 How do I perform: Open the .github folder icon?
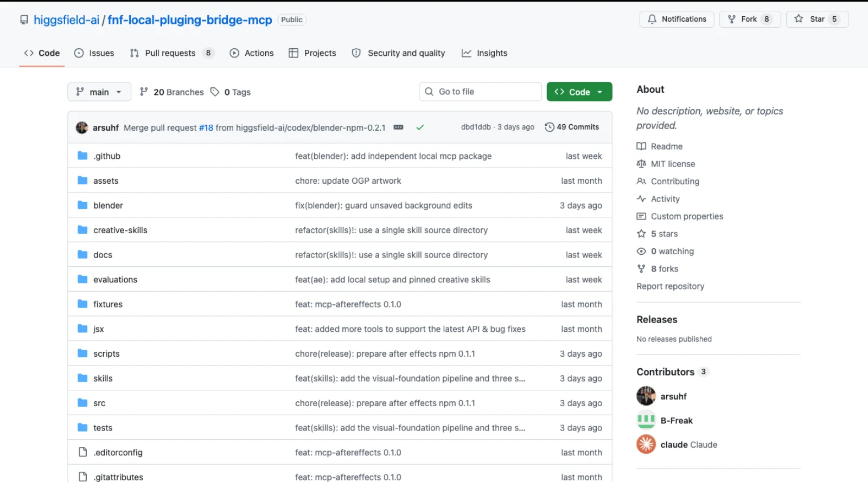pos(82,156)
